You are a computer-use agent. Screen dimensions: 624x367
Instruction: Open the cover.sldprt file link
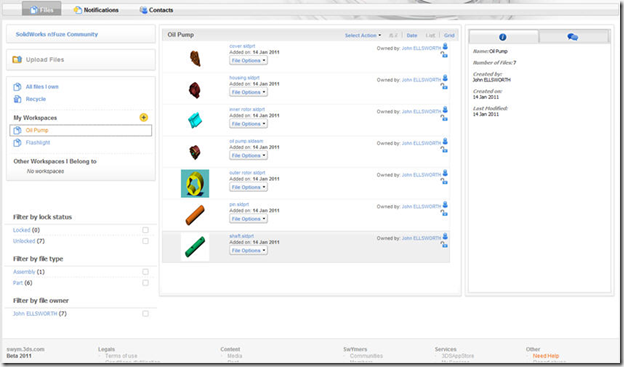pos(242,46)
